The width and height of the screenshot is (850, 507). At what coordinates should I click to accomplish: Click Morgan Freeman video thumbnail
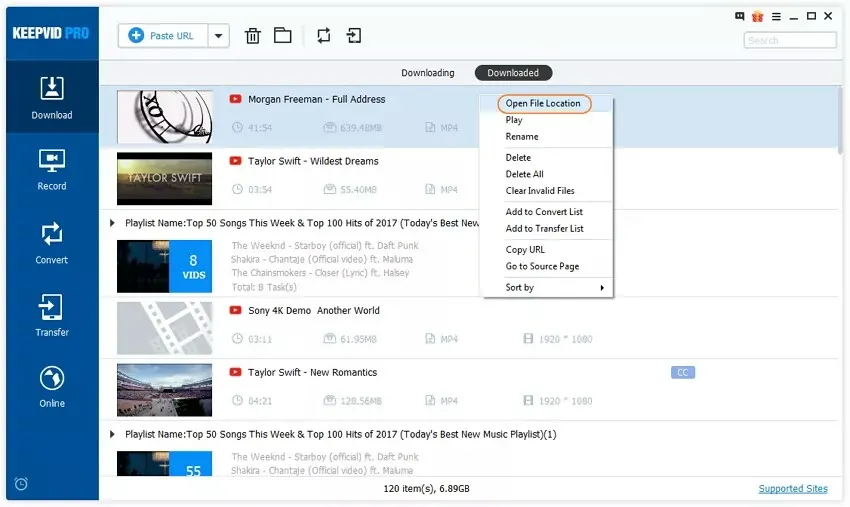coord(165,117)
